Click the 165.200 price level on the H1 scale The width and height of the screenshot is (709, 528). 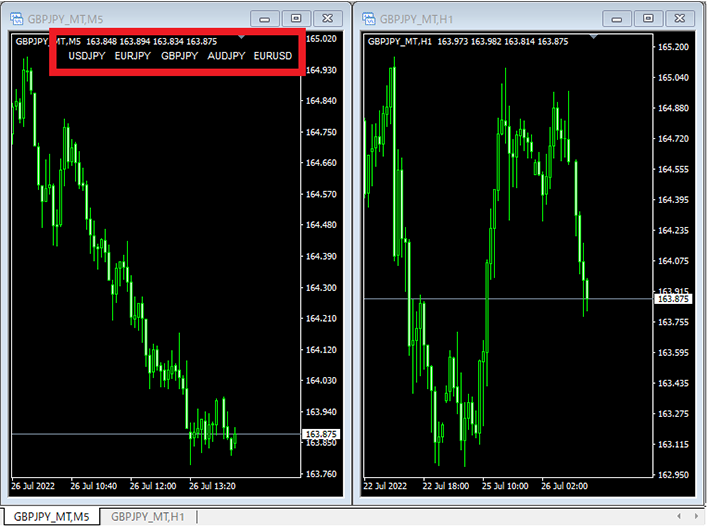click(673, 47)
